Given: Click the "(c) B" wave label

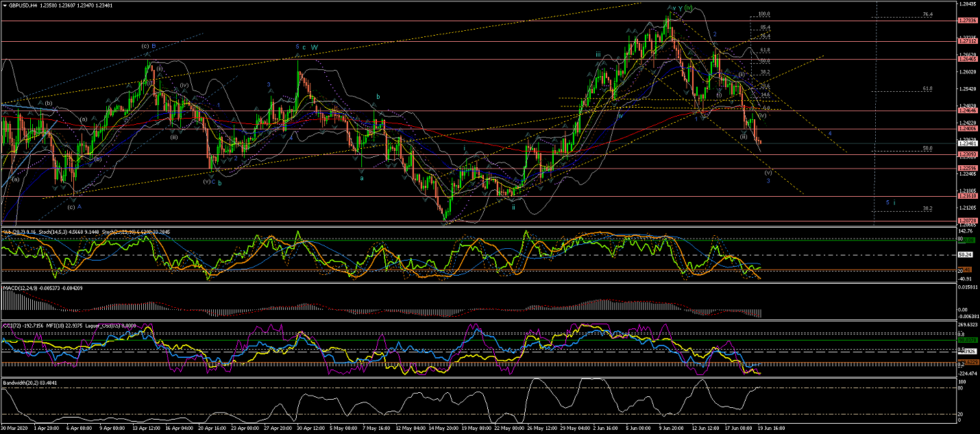Looking at the screenshot, I should point(149,46).
